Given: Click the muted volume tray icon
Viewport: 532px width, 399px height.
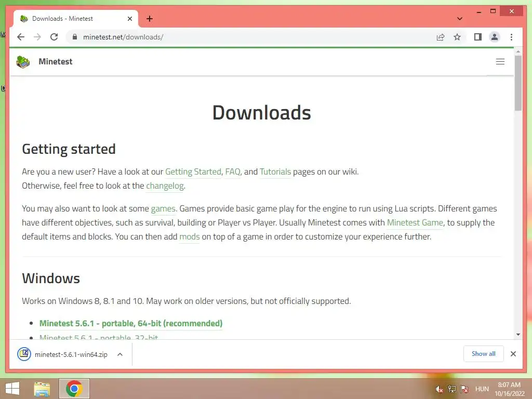Looking at the screenshot, I should click(x=439, y=389).
